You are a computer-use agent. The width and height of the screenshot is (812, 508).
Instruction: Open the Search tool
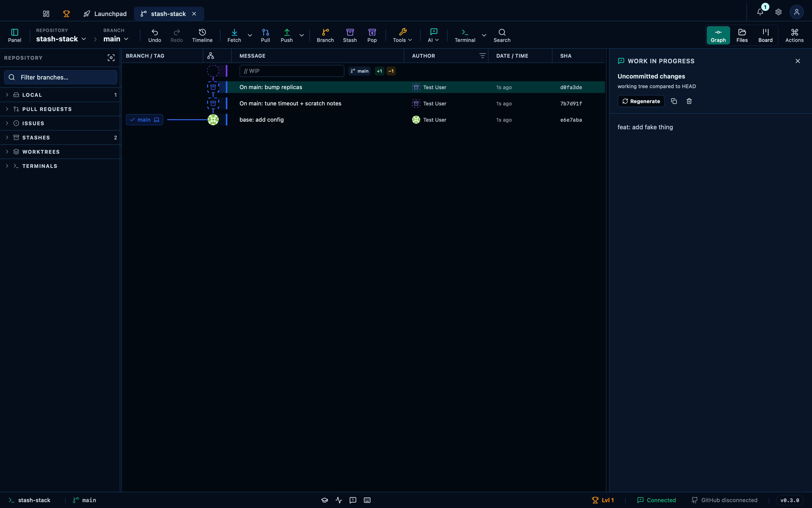pyautogui.click(x=502, y=35)
